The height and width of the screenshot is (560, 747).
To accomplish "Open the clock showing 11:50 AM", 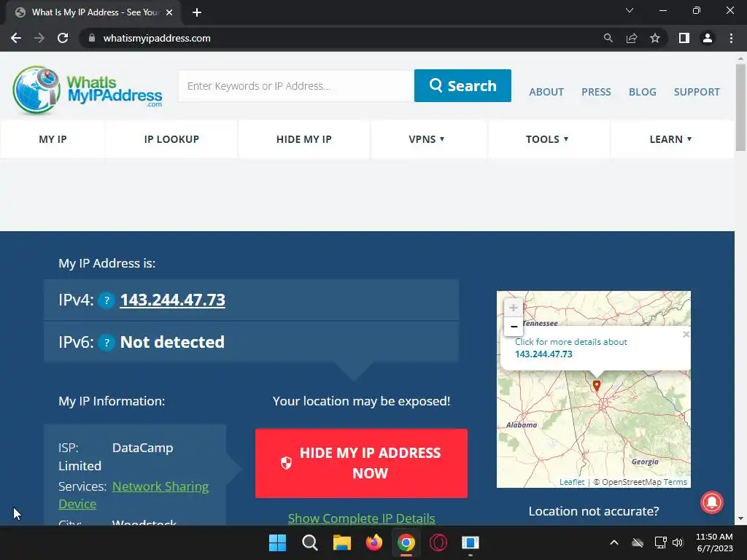I will click(x=714, y=542).
